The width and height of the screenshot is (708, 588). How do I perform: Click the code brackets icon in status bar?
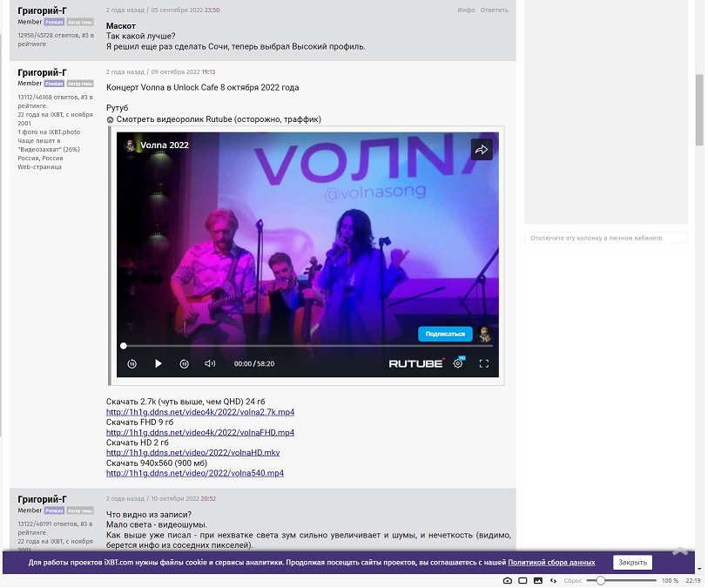pyautogui.click(x=553, y=581)
